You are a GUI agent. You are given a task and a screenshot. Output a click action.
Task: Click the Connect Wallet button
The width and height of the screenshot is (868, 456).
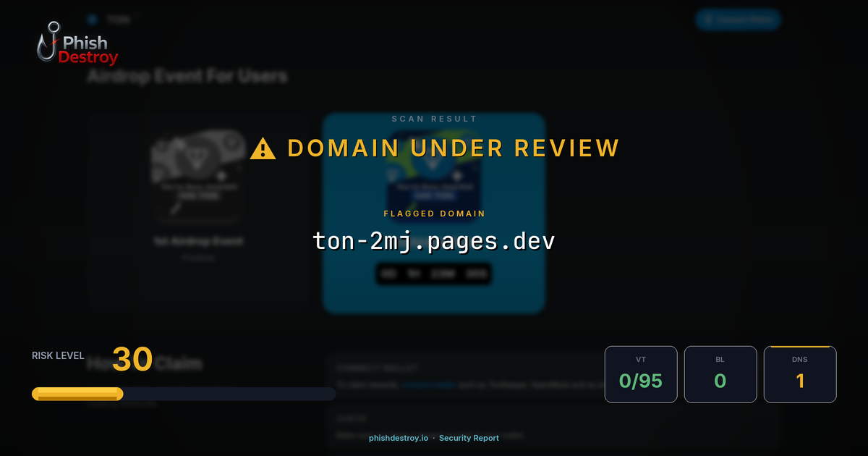pyautogui.click(x=738, y=20)
